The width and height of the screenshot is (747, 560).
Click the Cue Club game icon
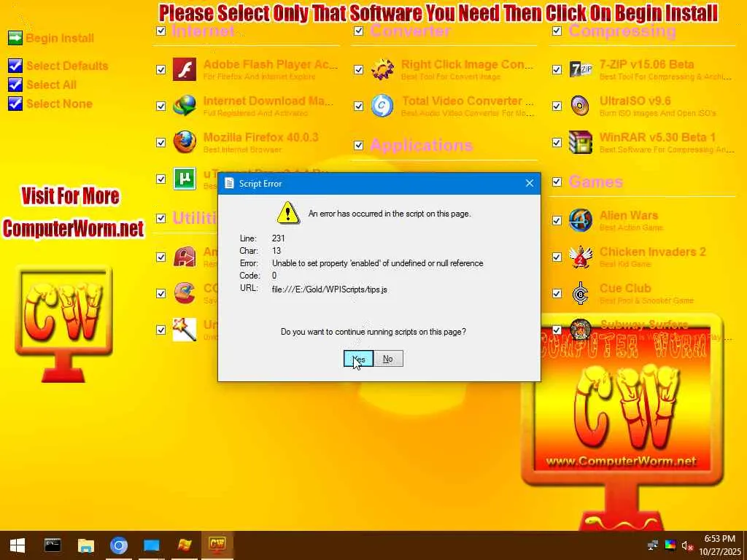click(x=580, y=293)
